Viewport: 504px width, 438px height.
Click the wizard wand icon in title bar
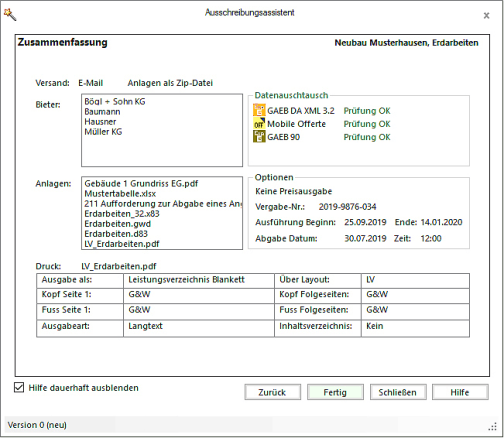click(x=10, y=14)
